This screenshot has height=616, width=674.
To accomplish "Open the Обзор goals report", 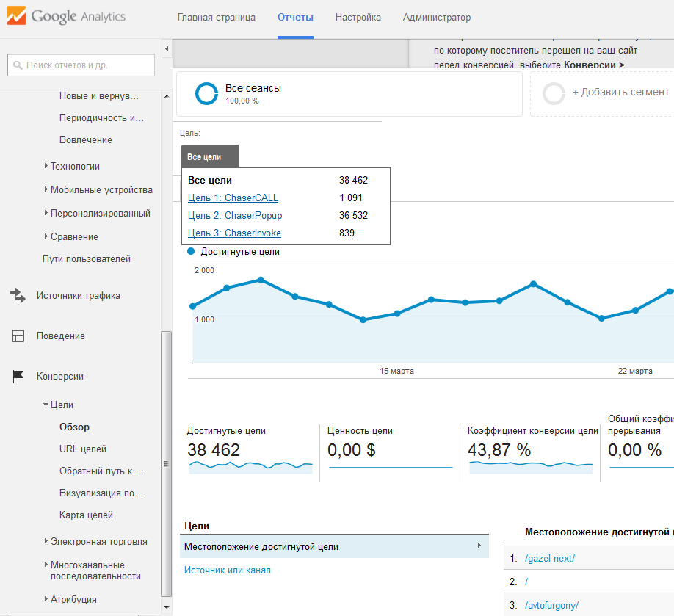I will pos(74,427).
